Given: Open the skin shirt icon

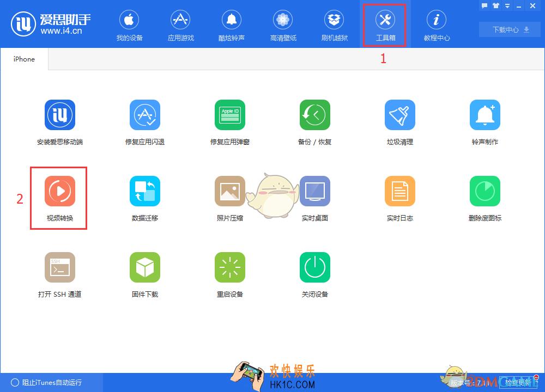Looking at the screenshot, I should (x=495, y=5).
